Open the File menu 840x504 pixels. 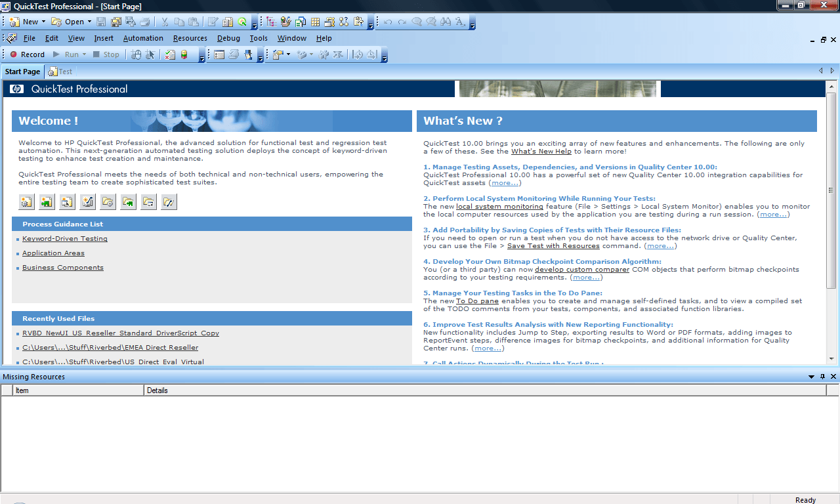pyautogui.click(x=30, y=38)
